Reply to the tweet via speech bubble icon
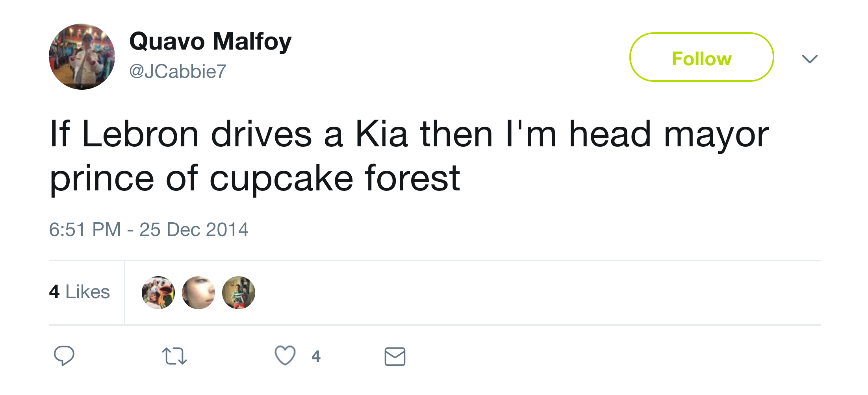 click(64, 356)
